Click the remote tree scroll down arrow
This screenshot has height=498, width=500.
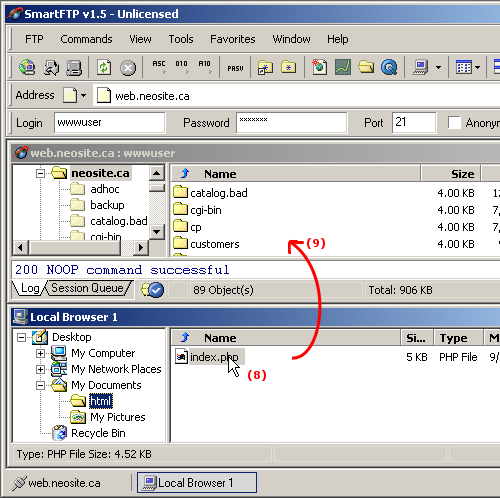(157, 231)
